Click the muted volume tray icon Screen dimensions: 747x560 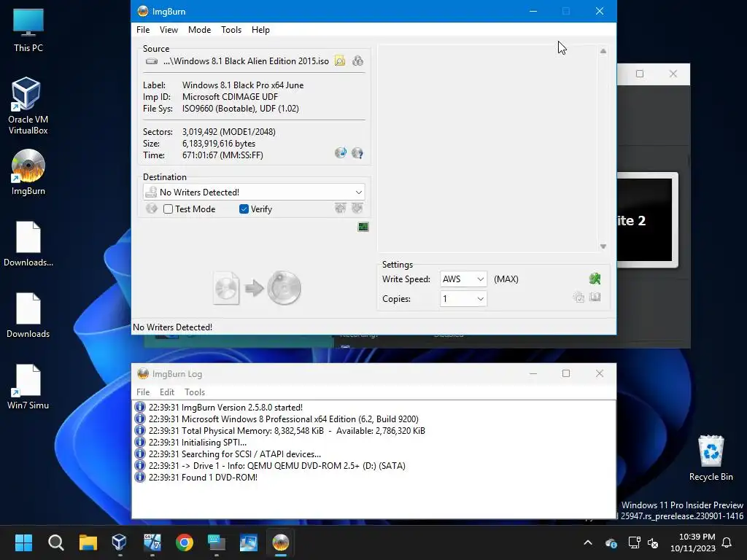click(x=653, y=542)
